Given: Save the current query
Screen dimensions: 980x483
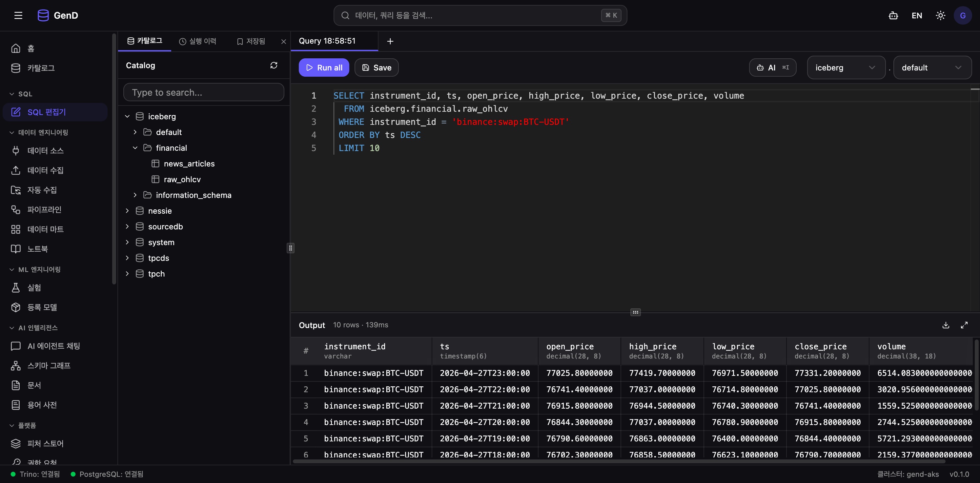Looking at the screenshot, I should pyautogui.click(x=377, y=67).
